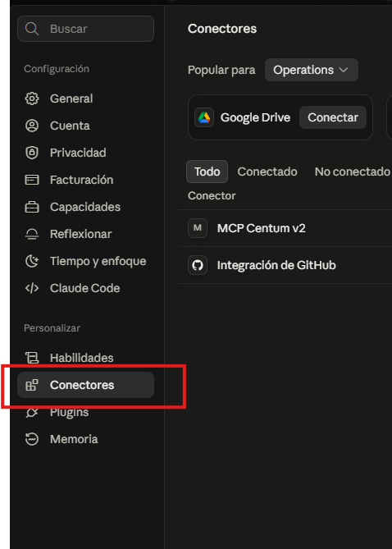The width and height of the screenshot is (392, 549).
Task: Click the Google Drive logo icon
Action: tap(204, 117)
